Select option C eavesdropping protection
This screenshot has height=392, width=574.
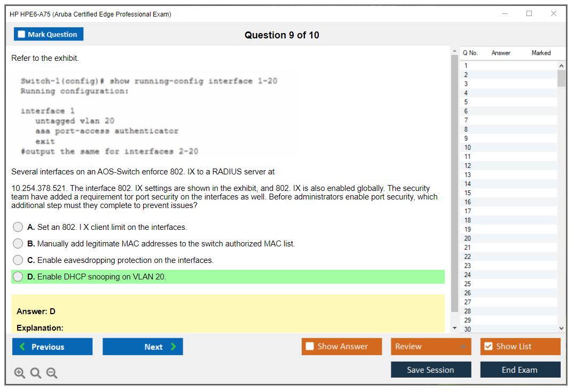click(18, 260)
